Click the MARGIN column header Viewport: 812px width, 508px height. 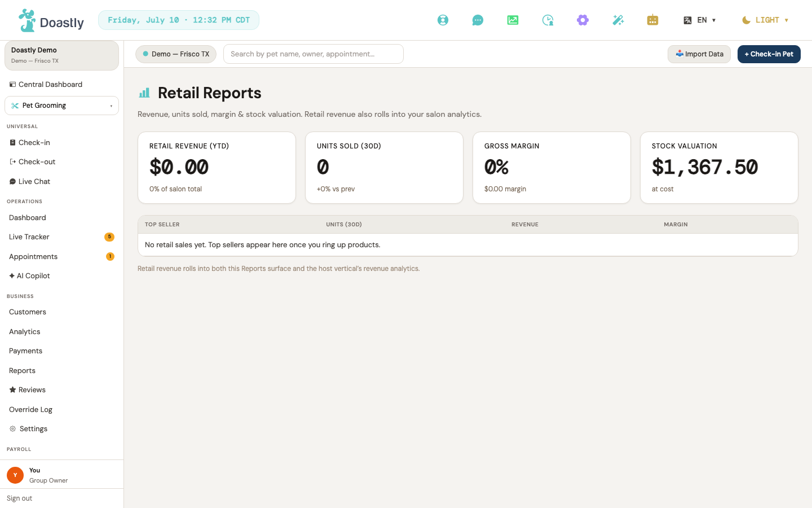(676, 225)
